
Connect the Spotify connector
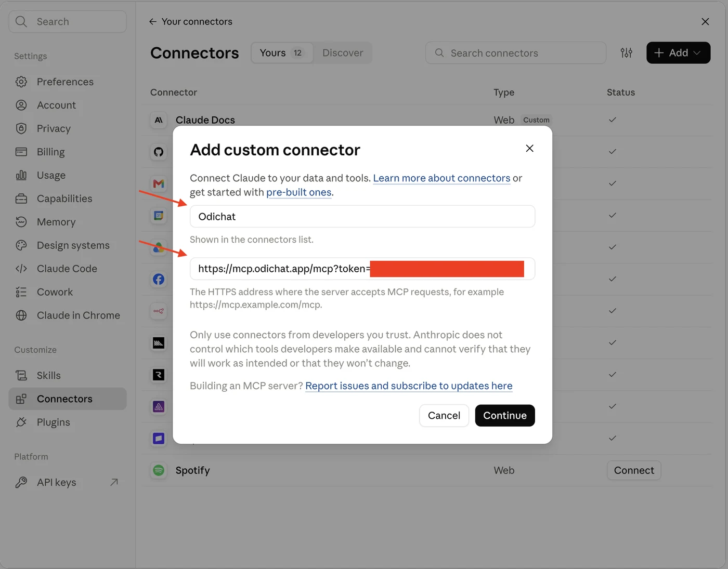pos(634,470)
